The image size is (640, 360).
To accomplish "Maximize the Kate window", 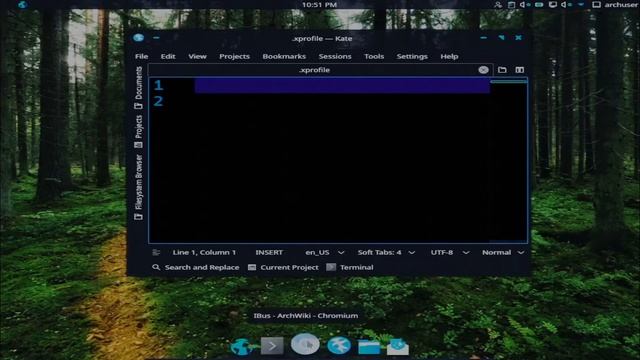I will (x=501, y=38).
